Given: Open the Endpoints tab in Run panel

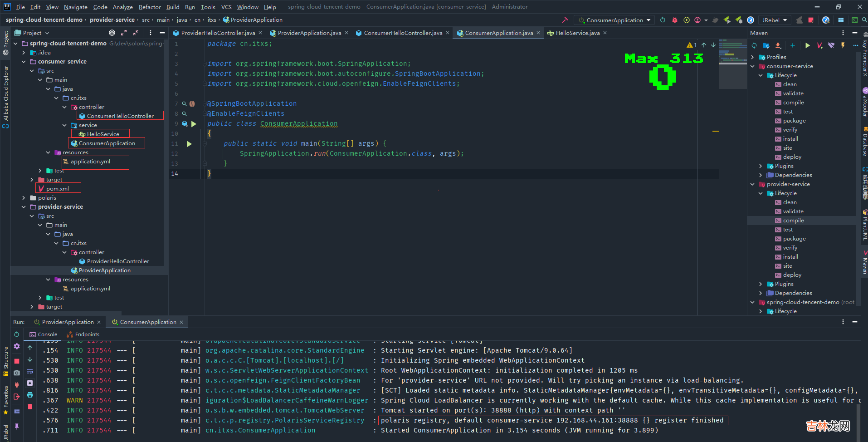Looking at the screenshot, I should pyautogui.click(x=87, y=334).
